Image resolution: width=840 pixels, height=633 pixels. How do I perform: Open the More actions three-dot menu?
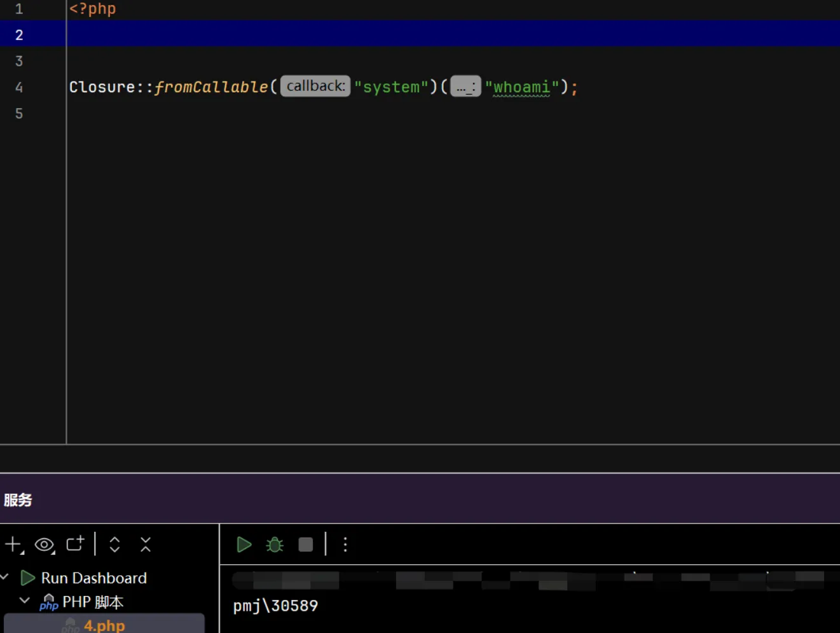[x=345, y=545]
